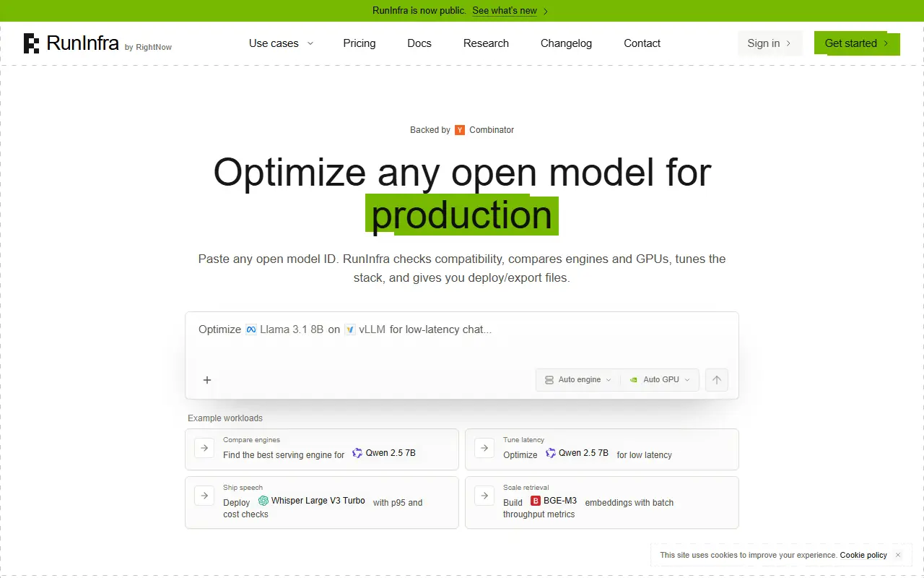
Task: Click the red BGE-M3 icon
Action: 536,501
